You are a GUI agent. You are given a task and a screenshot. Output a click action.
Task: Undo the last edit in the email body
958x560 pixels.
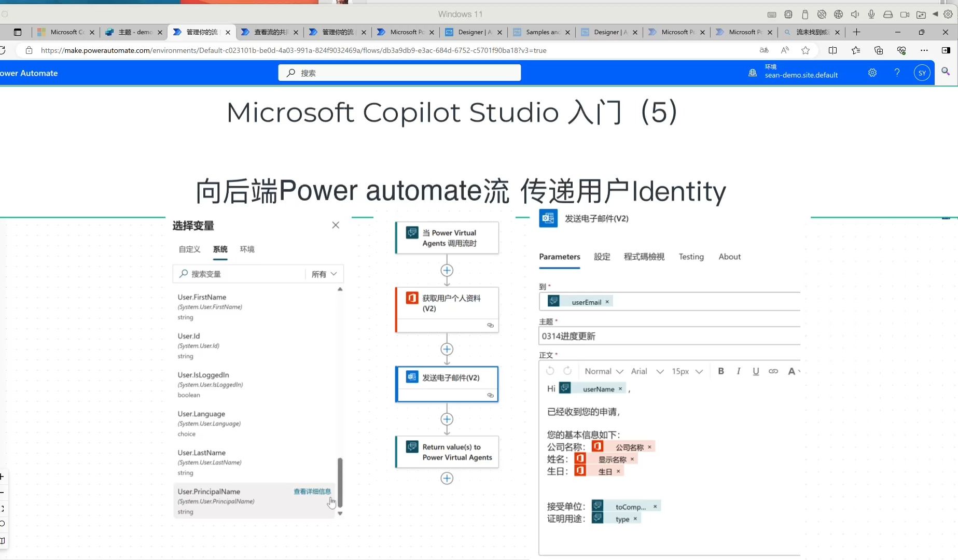550,371
